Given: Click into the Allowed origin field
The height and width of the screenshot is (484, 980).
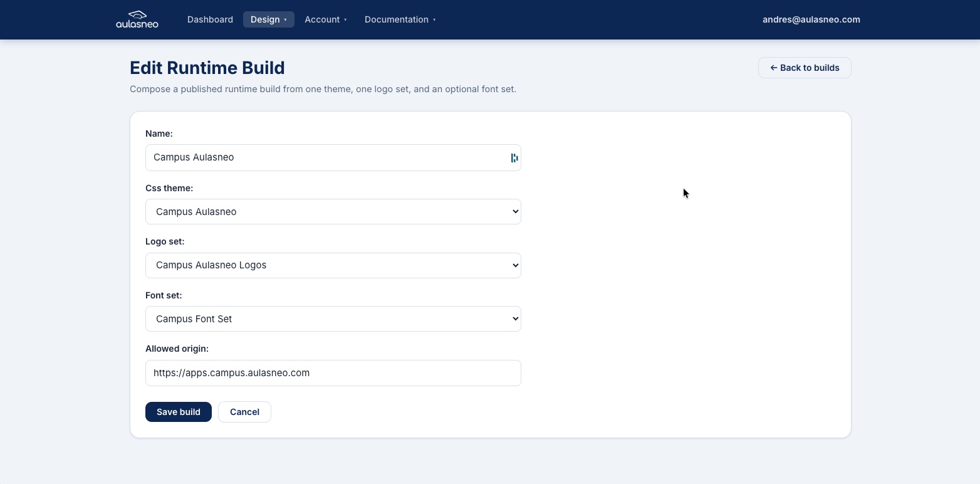Looking at the screenshot, I should [333, 373].
